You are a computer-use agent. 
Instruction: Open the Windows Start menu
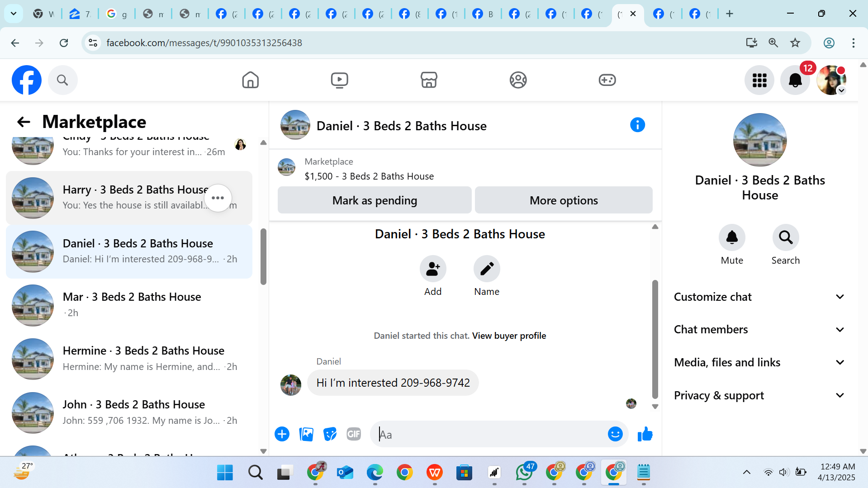(225, 473)
